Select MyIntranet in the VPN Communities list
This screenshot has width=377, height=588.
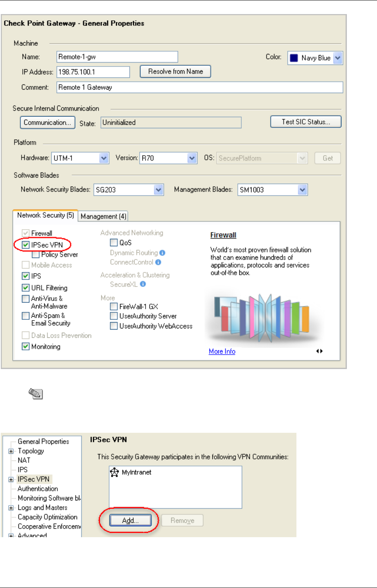coord(136,472)
